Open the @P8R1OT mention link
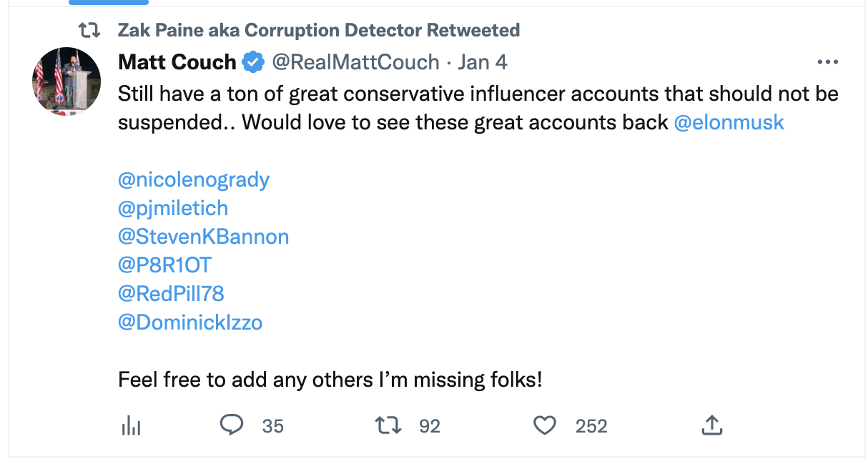Viewport: 868px width, 459px height. tap(164, 265)
